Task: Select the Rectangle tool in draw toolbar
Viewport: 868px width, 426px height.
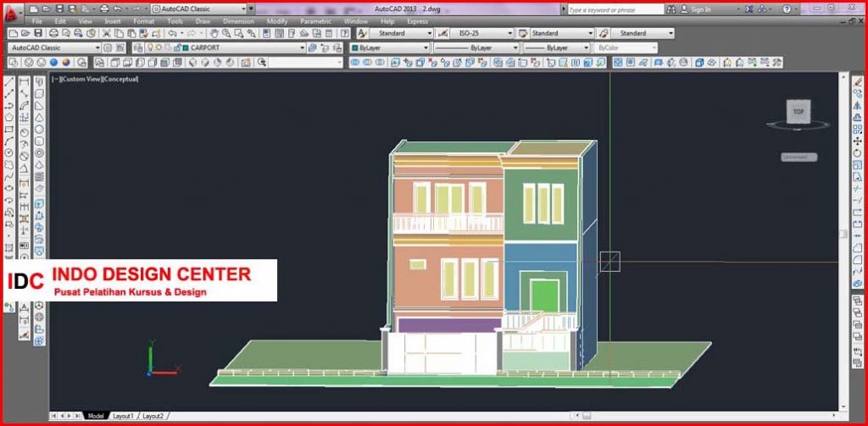Action: tap(8, 130)
